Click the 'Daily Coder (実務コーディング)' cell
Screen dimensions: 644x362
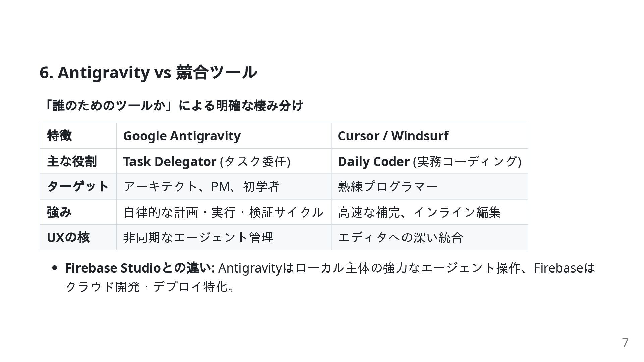pos(429,161)
